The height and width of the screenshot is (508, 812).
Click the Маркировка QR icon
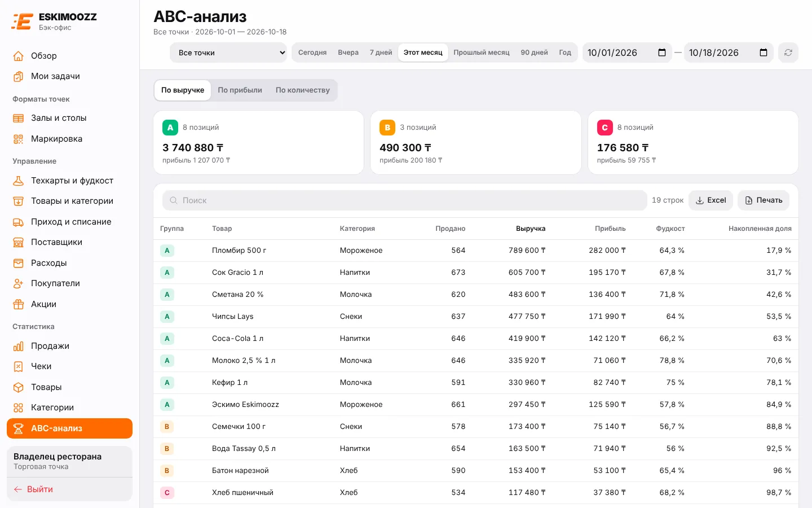pyautogui.click(x=19, y=139)
